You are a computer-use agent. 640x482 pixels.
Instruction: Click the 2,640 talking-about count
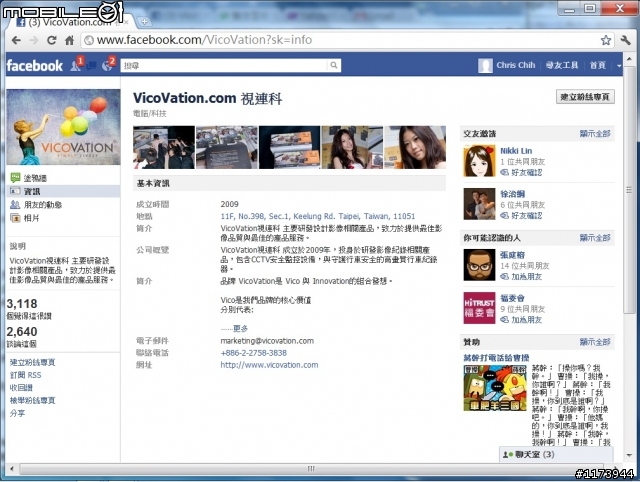(x=22, y=331)
